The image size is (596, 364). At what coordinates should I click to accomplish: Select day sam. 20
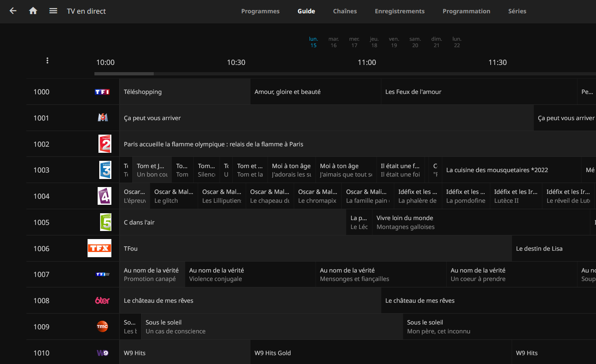[415, 42]
